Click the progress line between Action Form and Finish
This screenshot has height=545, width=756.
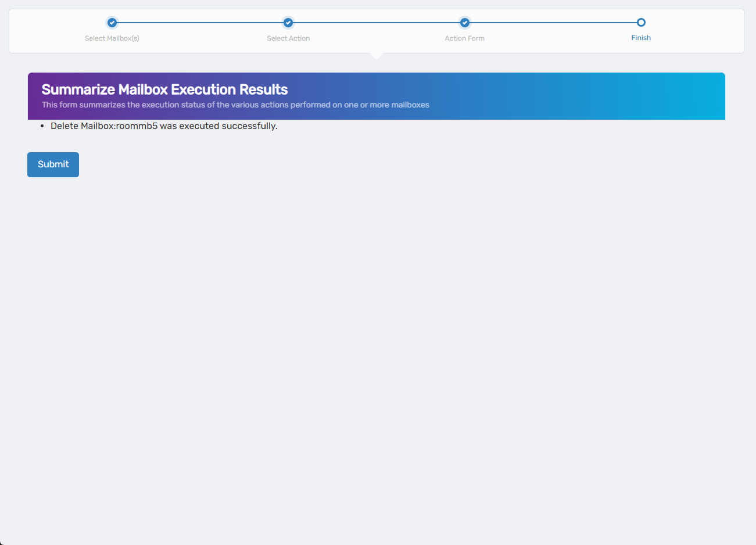pos(552,22)
